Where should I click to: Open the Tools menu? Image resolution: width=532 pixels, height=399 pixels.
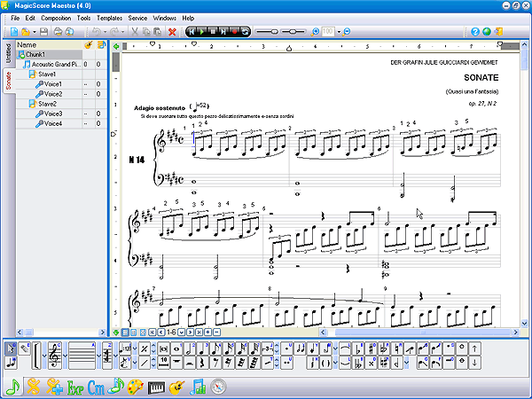[x=83, y=18]
